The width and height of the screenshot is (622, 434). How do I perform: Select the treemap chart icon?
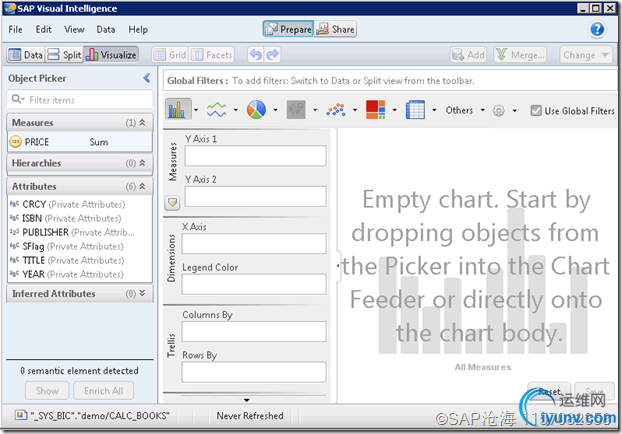(375, 110)
